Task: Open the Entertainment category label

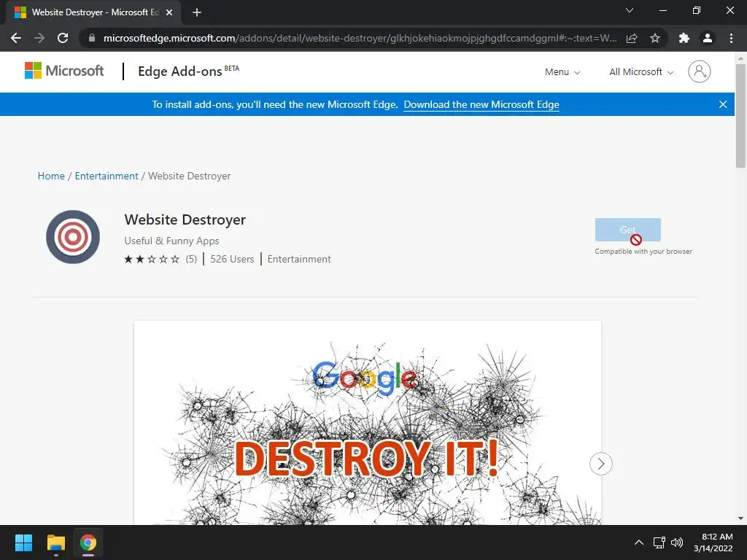Action: click(298, 259)
